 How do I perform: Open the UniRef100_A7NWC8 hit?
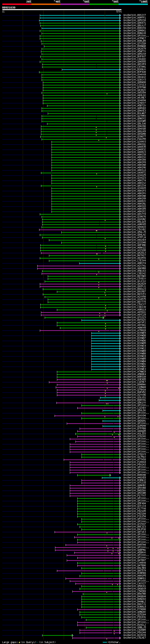(135, 372)
